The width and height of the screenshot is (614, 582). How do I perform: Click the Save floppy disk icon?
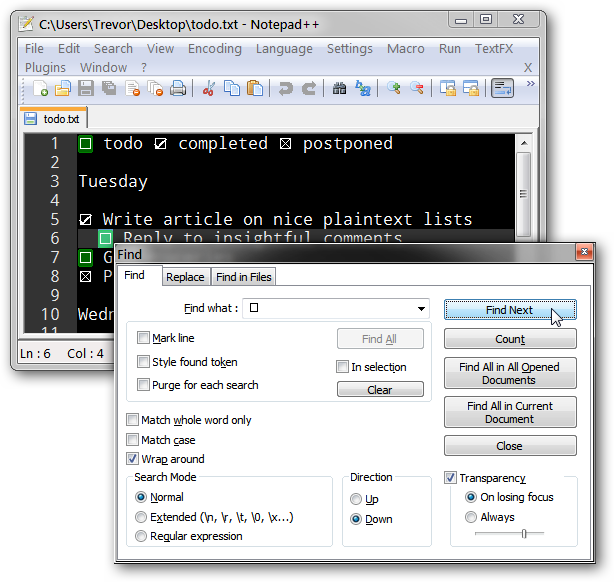tap(86, 88)
